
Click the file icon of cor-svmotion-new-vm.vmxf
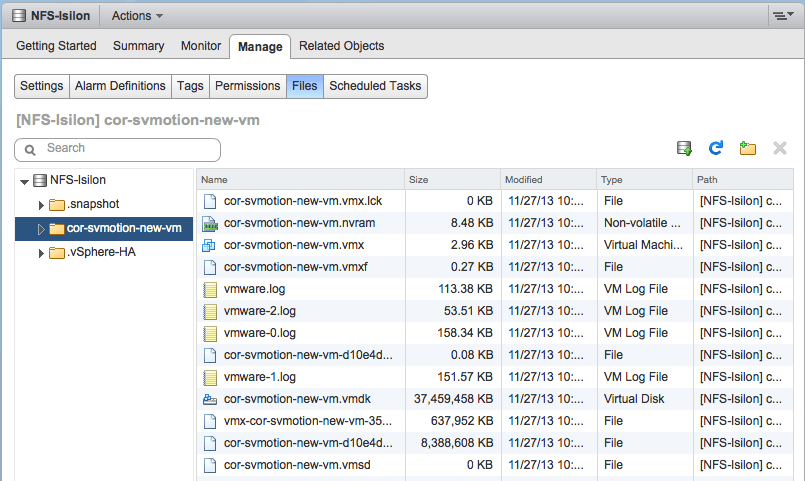click(209, 267)
